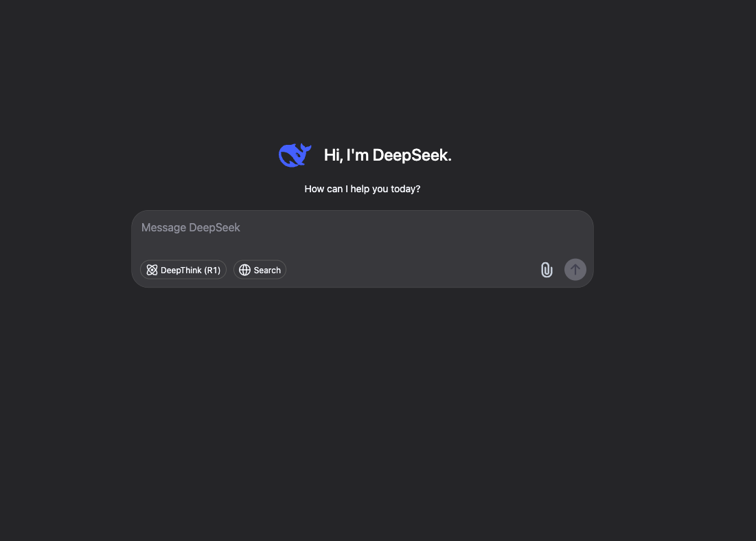The image size is (756, 541).
Task: Click the word DeepSeek in the greeting
Action: point(411,154)
